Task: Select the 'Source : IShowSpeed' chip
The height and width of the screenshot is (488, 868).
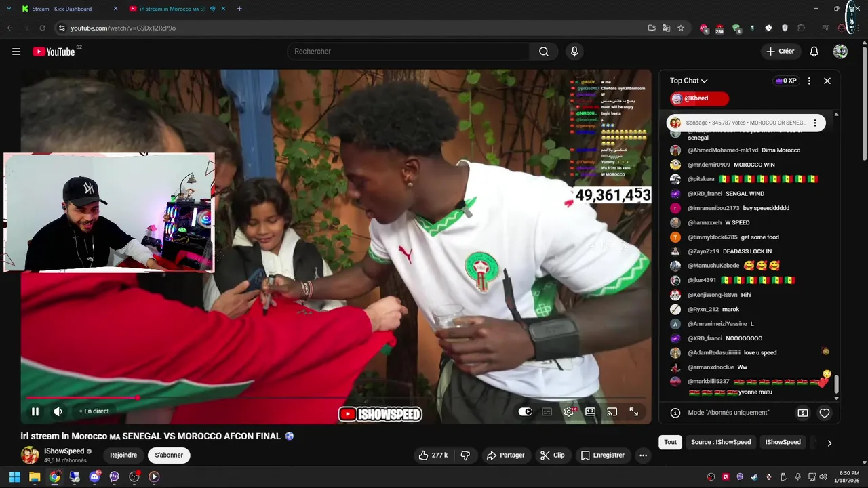Action: coord(721,442)
